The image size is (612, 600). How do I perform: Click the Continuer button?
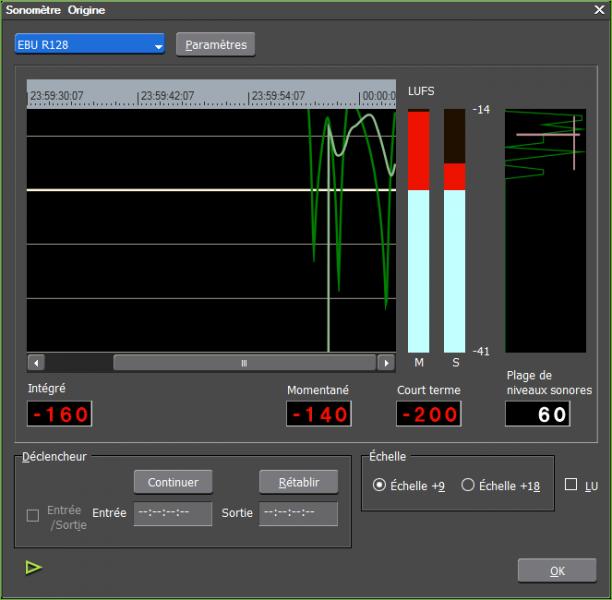coord(173,482)
